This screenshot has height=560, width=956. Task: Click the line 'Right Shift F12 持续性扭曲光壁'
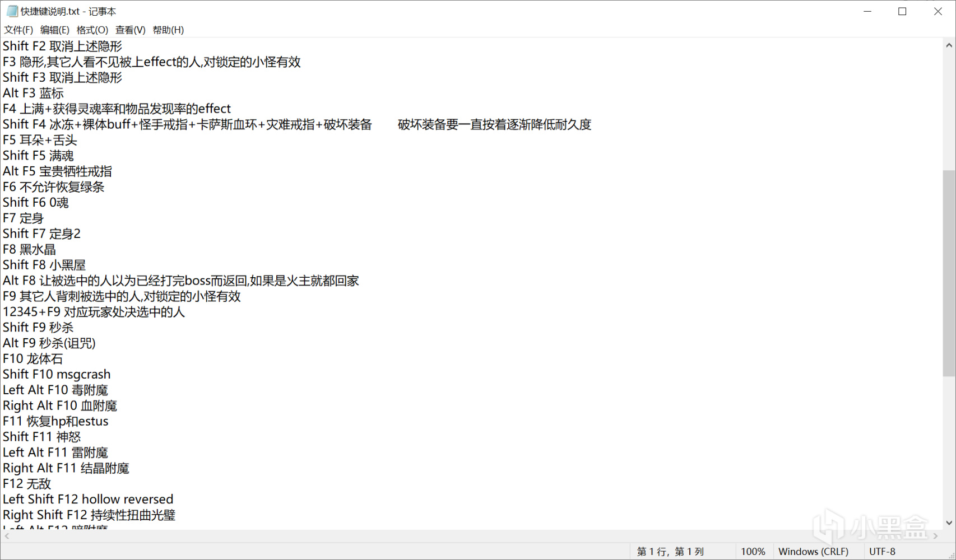(x=89, y=516)
